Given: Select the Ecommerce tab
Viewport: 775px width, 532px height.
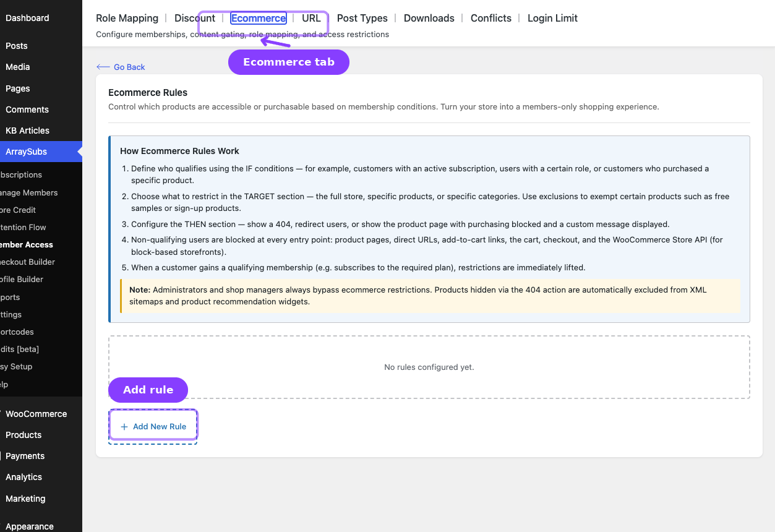Looking at the screenshot, I should point(259,18).
